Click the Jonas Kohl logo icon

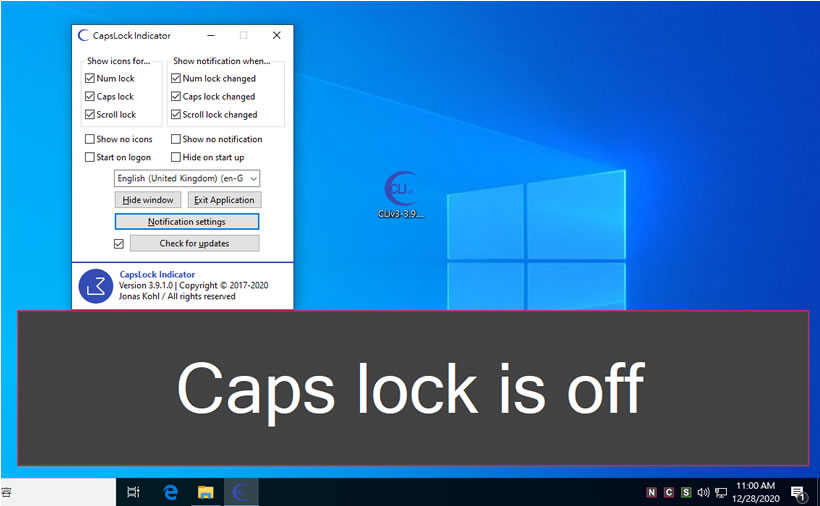(x=96, y=286)
